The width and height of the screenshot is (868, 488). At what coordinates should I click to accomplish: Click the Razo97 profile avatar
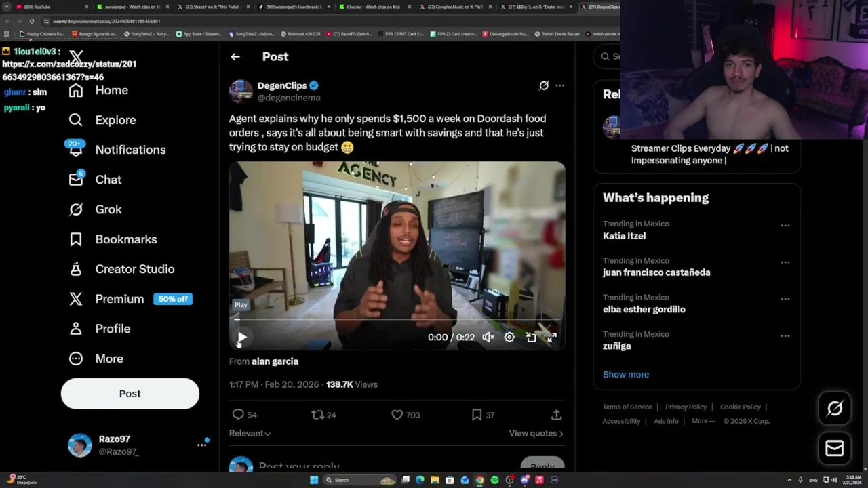(x=80, y=445)
